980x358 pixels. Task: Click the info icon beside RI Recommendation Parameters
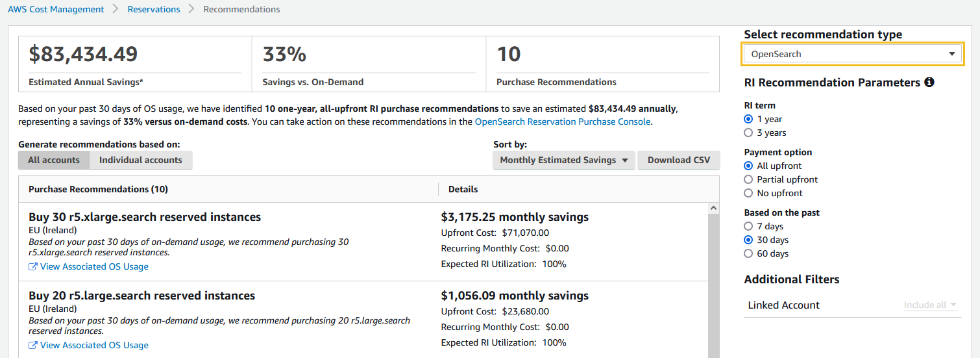pos(929,83)
